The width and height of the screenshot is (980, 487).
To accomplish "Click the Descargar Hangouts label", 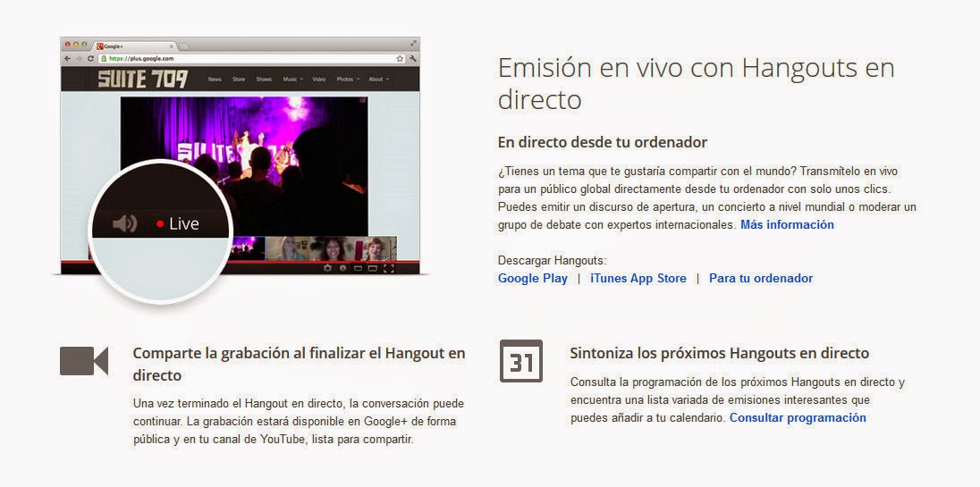I will click(553, 260).
